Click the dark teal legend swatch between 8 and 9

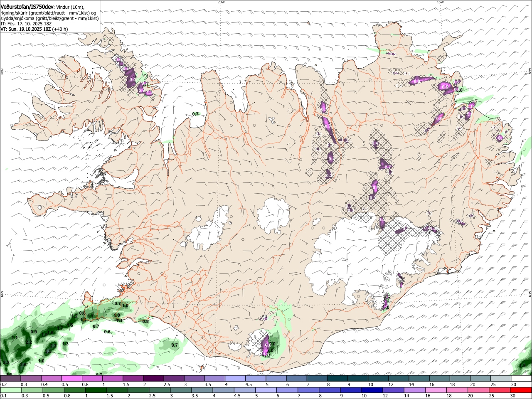click(x=337, y=379)
